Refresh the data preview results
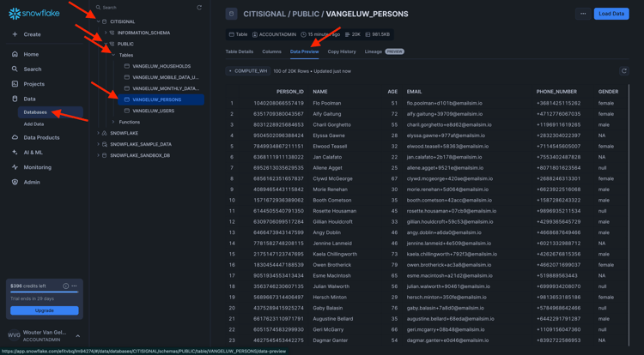 [x=624, y=71]
